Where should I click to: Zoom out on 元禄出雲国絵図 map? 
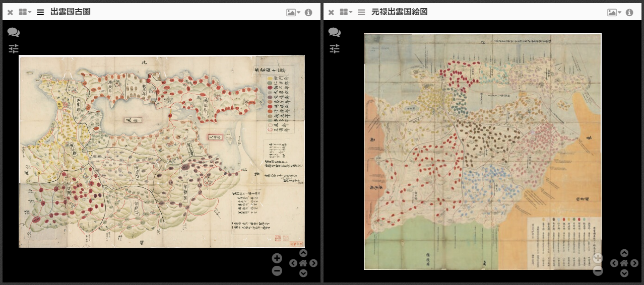598,271
